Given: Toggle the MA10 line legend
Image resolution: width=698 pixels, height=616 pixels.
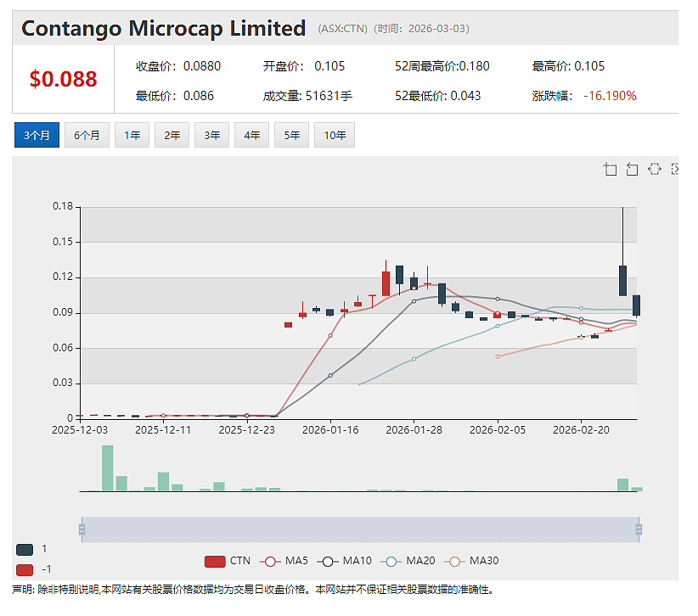Looking at the screenshot, I should click(344, 561).
